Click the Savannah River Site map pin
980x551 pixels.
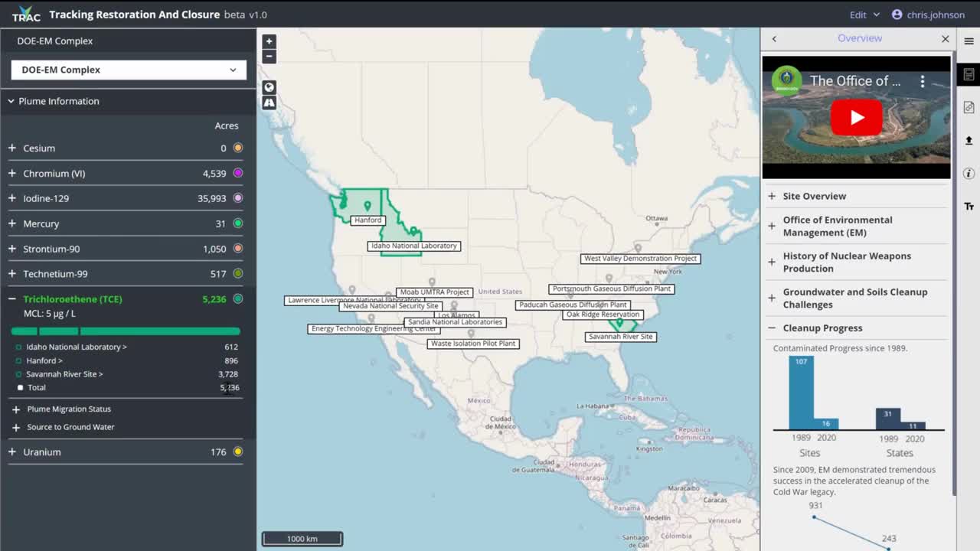point(620,323)
